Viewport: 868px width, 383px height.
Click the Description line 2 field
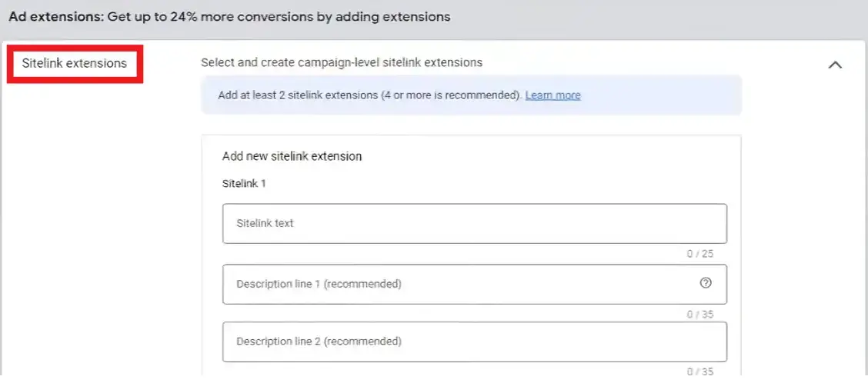tap(475, 342)
